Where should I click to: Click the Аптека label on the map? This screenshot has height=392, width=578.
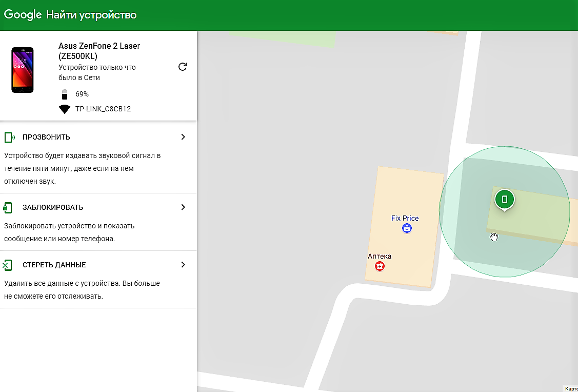coord(380,256)
